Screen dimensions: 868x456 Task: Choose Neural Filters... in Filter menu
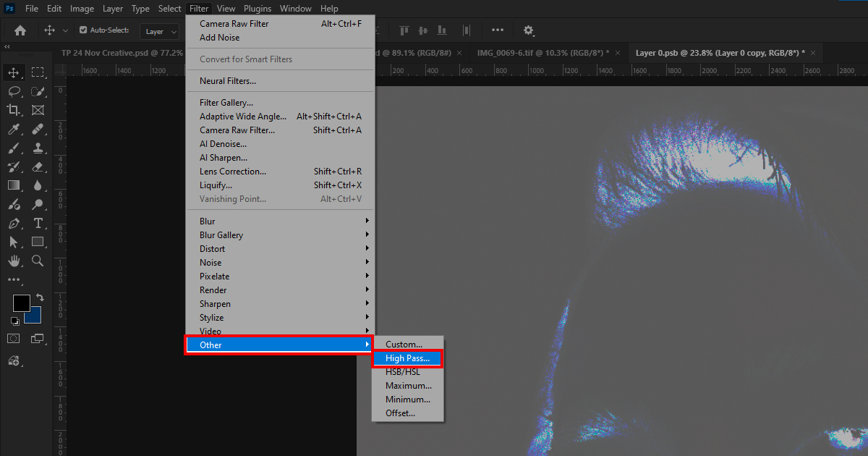280,81
